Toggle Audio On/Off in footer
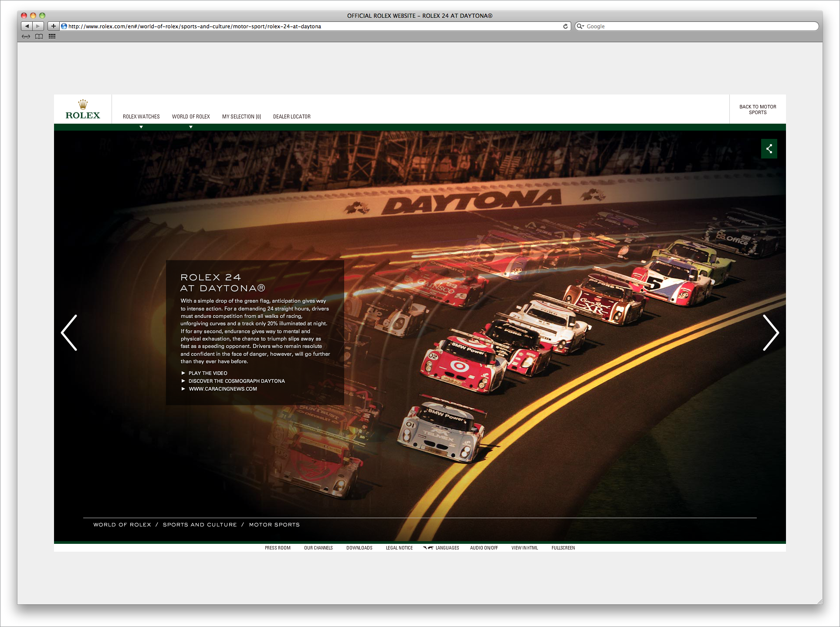Screen dimensions: 840x627 pyautogui.click(x=484, y=548)
